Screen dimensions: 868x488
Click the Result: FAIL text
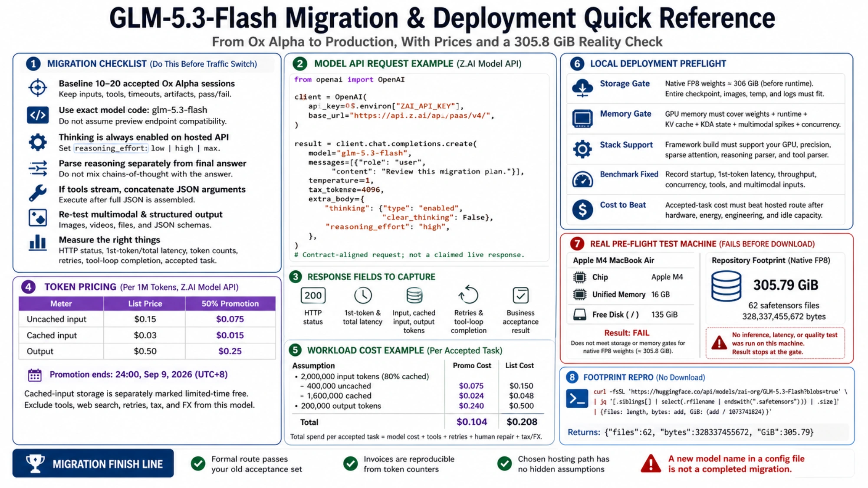627,333
